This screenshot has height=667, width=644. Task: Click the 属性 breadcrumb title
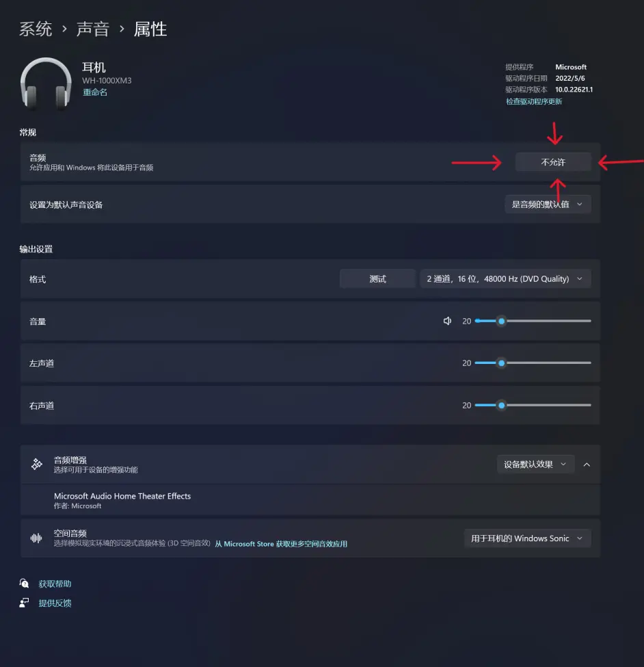click(x=150, y=29)
